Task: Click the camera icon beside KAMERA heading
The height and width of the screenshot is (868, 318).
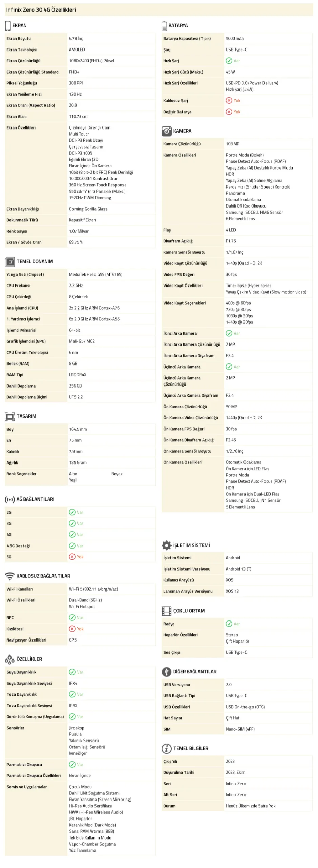Action: (166, 131)
